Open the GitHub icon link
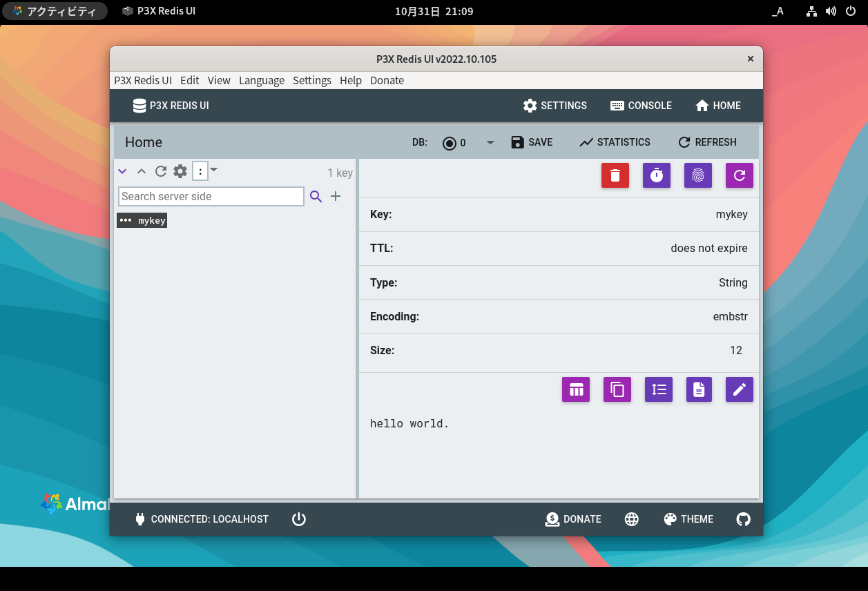This screenshot has height=591, width=868. coord(743,519)
